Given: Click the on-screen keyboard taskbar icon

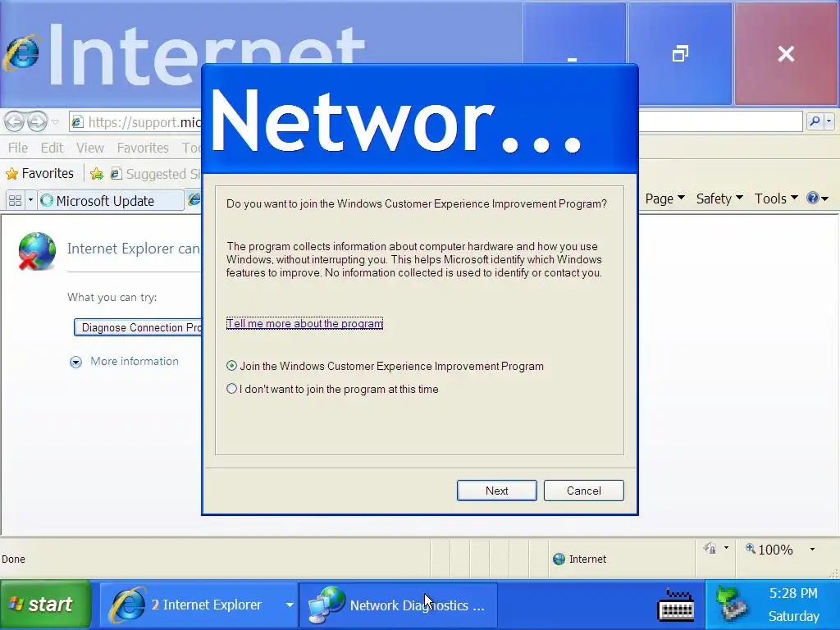Looking at the screenshot, I should pyautogui.click(x=676, y=605).
